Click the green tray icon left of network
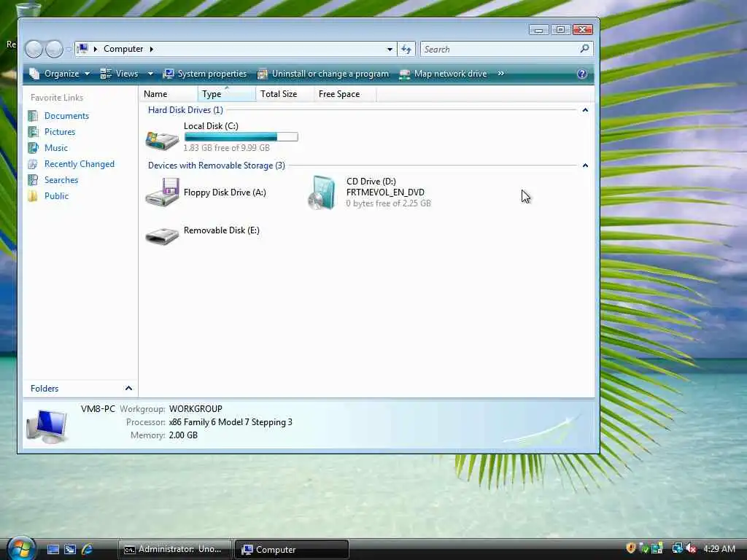 (x=657, y=548)
